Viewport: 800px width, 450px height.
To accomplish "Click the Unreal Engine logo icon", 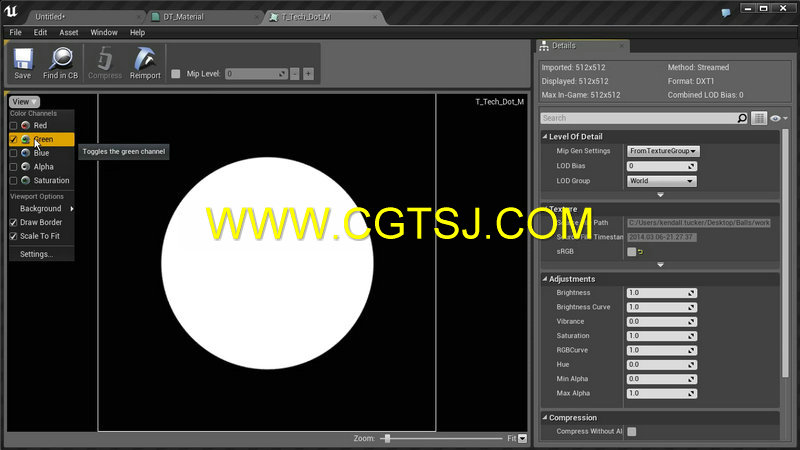I will coord(11,11).
